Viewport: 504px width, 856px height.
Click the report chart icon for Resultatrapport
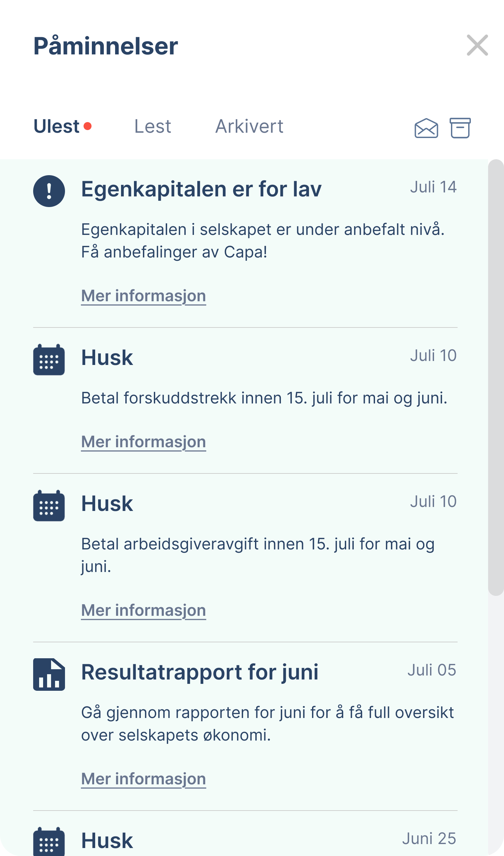pyautogui.click(x=49, y=674)
